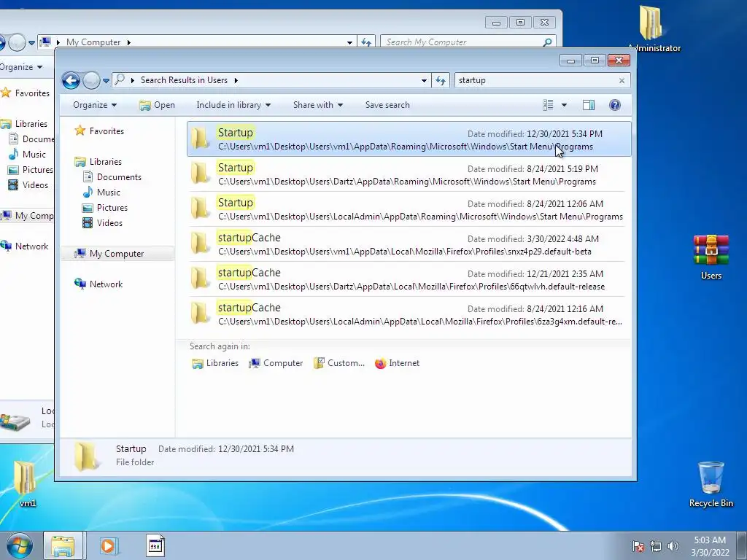
Task: Launch Windows Media Player from taskbar
Action: (x=109, y=545)
